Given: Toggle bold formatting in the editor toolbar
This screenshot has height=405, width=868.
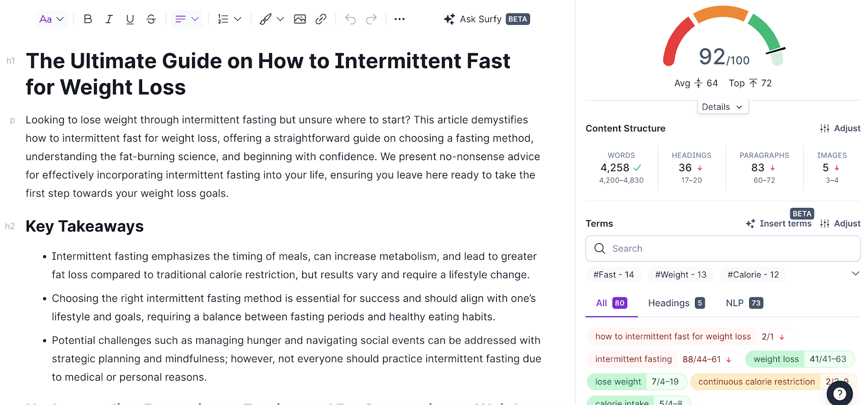Looking at the screenshot, I should point(87,18).
